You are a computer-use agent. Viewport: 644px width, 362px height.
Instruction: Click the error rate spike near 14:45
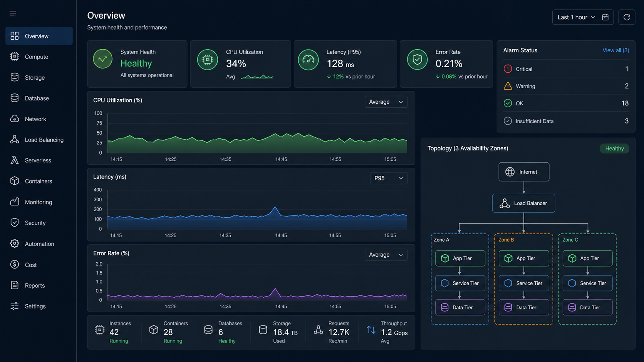(x=275, y=289)
